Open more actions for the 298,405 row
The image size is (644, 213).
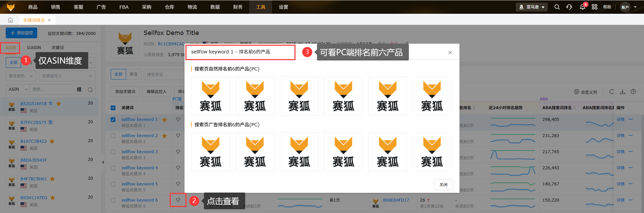(x=631, y=119)
